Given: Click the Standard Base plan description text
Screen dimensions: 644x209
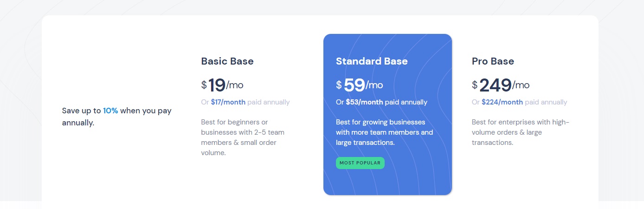Looking at the screenshot, I should tap(384, 132).
